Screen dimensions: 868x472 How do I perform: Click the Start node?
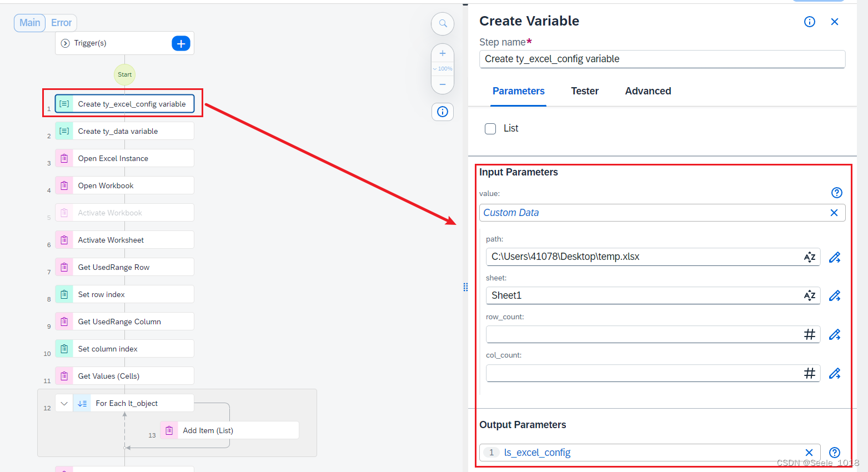click(124, 74)
